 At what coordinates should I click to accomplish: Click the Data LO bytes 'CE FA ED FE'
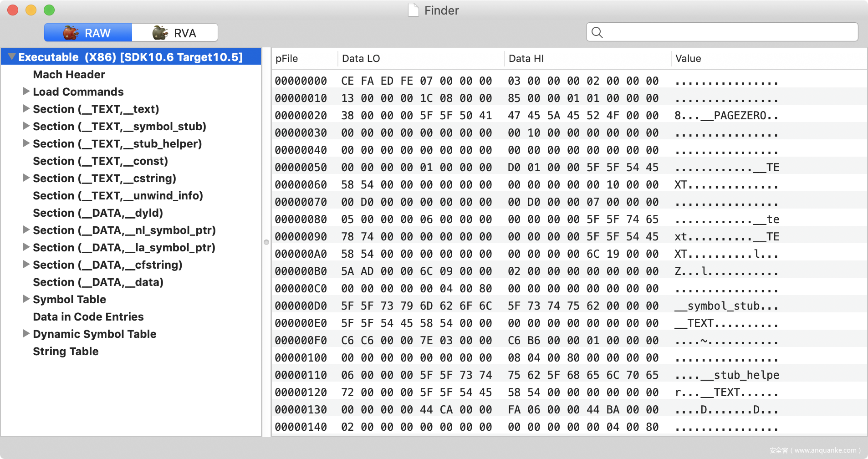[x=377, y=81]
